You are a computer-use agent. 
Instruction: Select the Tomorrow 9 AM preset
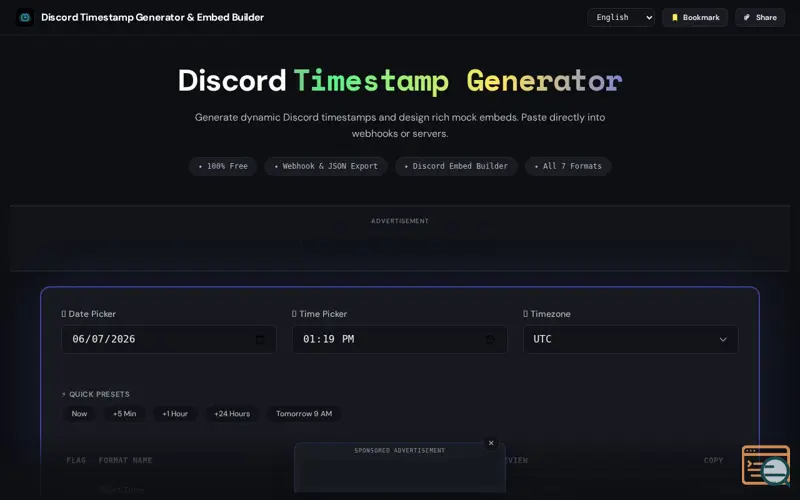[304, 414]
